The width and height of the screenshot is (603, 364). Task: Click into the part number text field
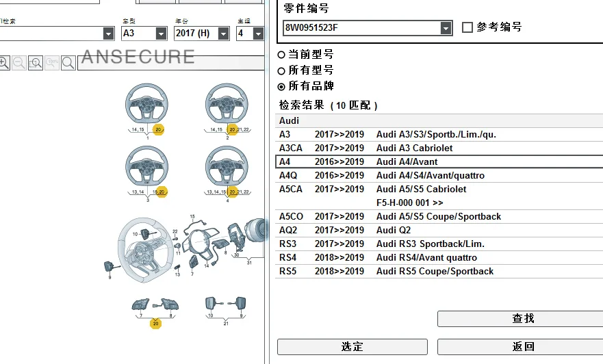pos(361,28)
